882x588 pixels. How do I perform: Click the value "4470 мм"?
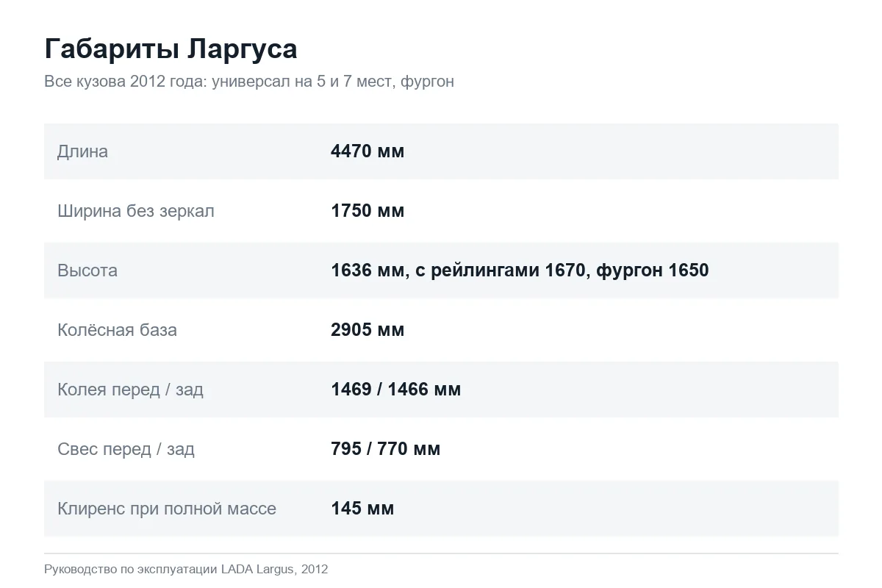pyautogui.click(x=367, y=151)
